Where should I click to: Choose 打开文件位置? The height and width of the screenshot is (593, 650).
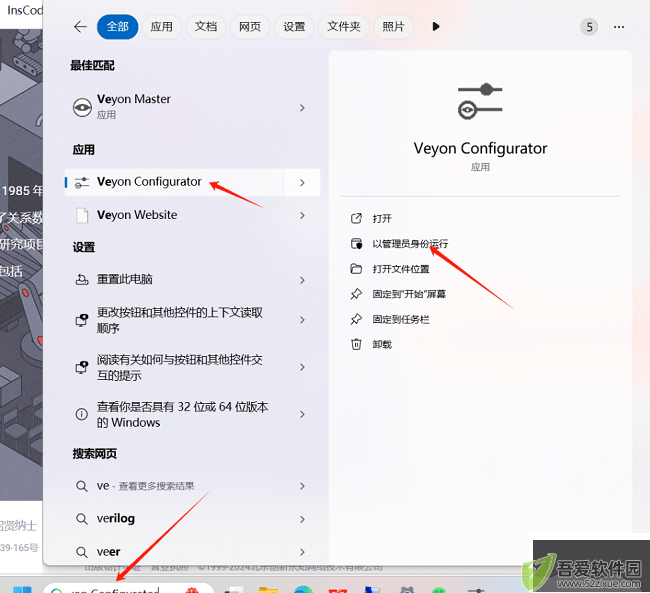390,269
